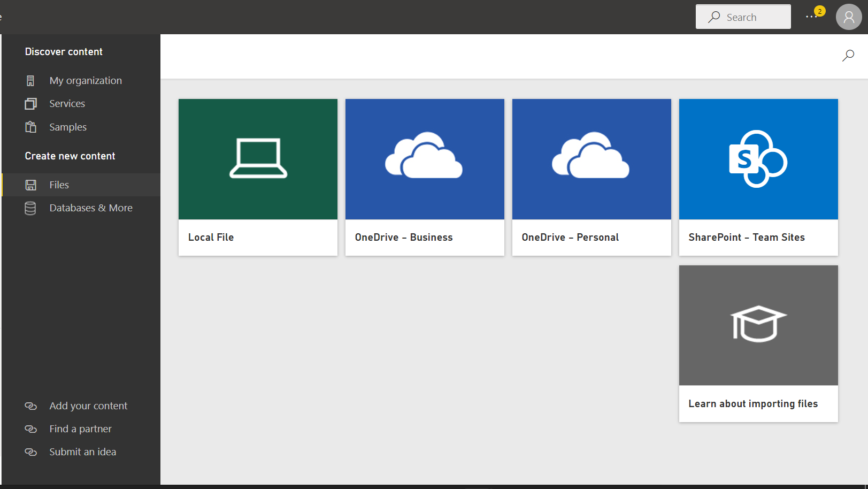This screenshot has width=868, height=489.
Task: Click the graduation cap icon on learn tile
Action: point(758,324)
